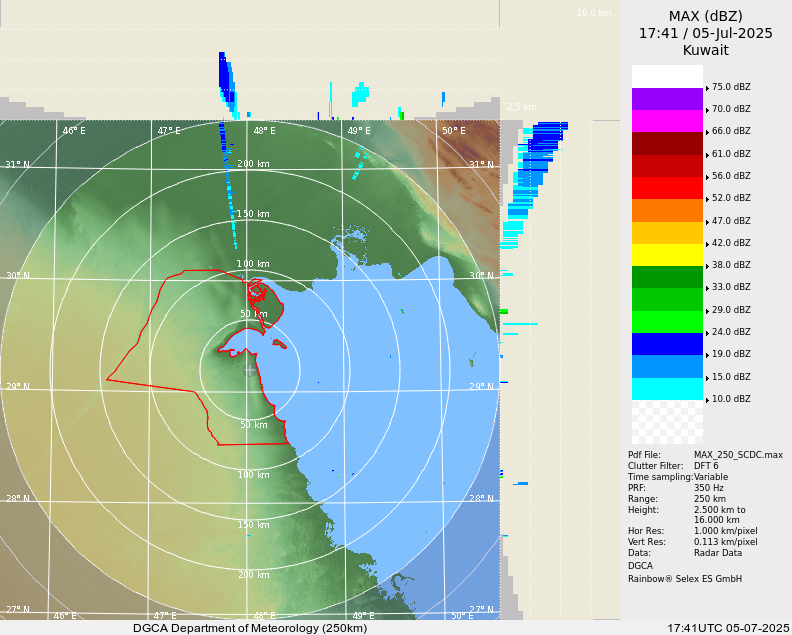Click the 'Variable' time sampling value
The height and width of the screenshot is (635, 792).
coord(711,477)
